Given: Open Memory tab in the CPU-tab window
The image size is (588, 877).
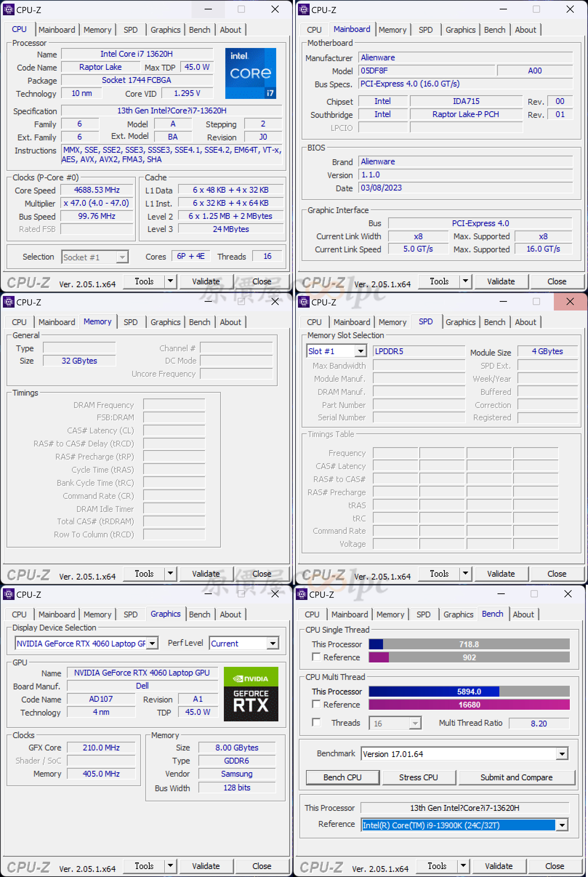Looking at the screenshot, I should (x=97, y=30).
